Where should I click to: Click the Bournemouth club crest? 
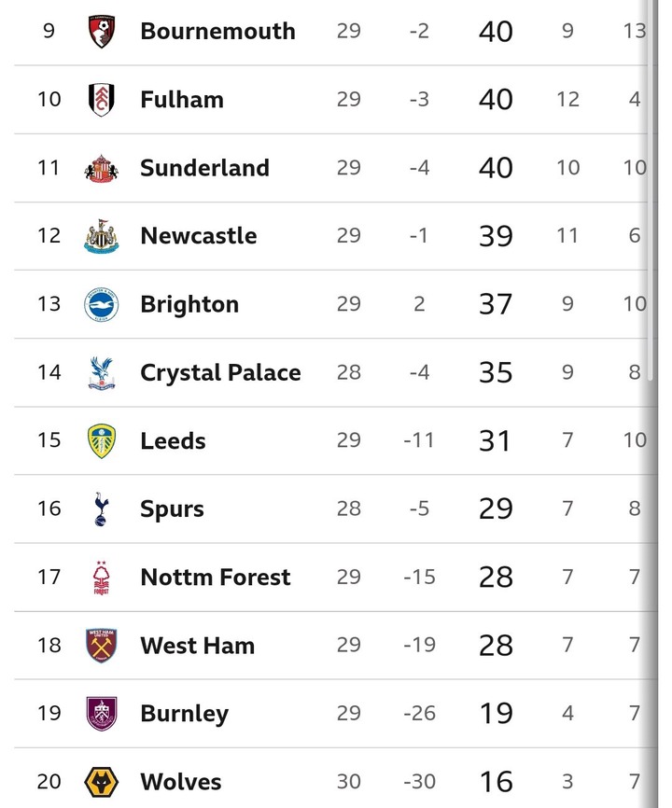point(101,31)
